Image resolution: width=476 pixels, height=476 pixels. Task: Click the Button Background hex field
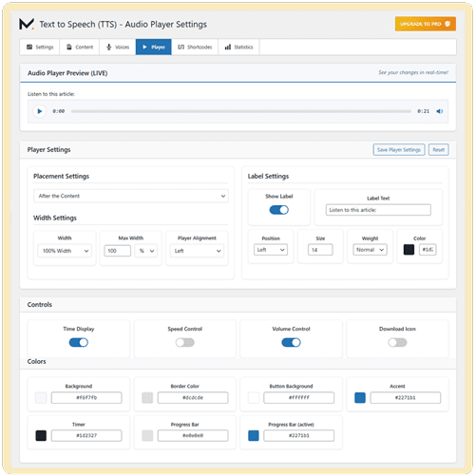pos(299,398)
